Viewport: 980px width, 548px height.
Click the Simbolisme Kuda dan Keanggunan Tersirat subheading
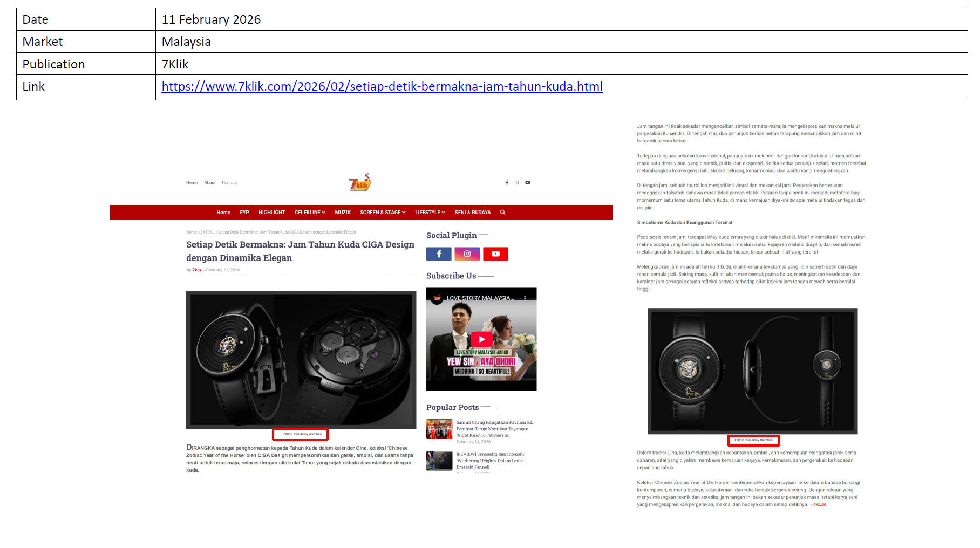684,222
